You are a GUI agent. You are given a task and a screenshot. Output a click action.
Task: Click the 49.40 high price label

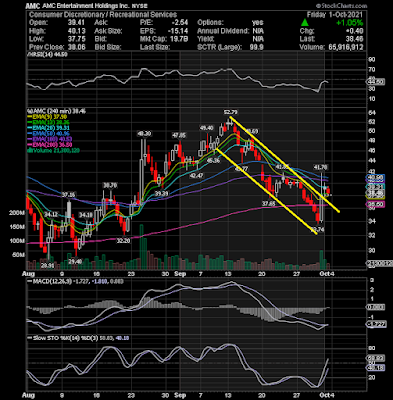click(x=206, y=128)
